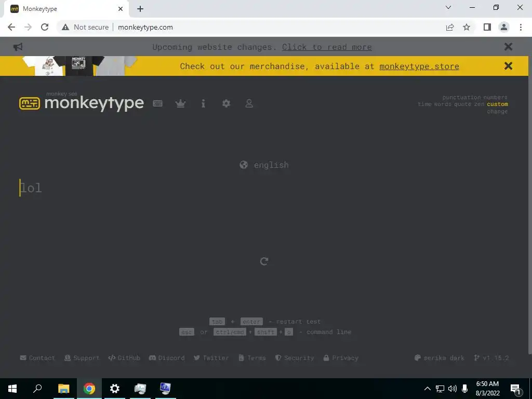Toggle numbers mode

(x=495, y=97)
